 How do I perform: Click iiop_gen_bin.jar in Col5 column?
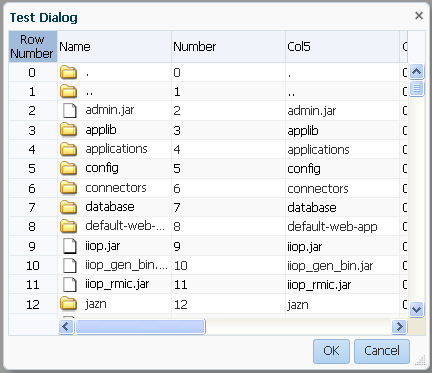click(x=330, y=266)
